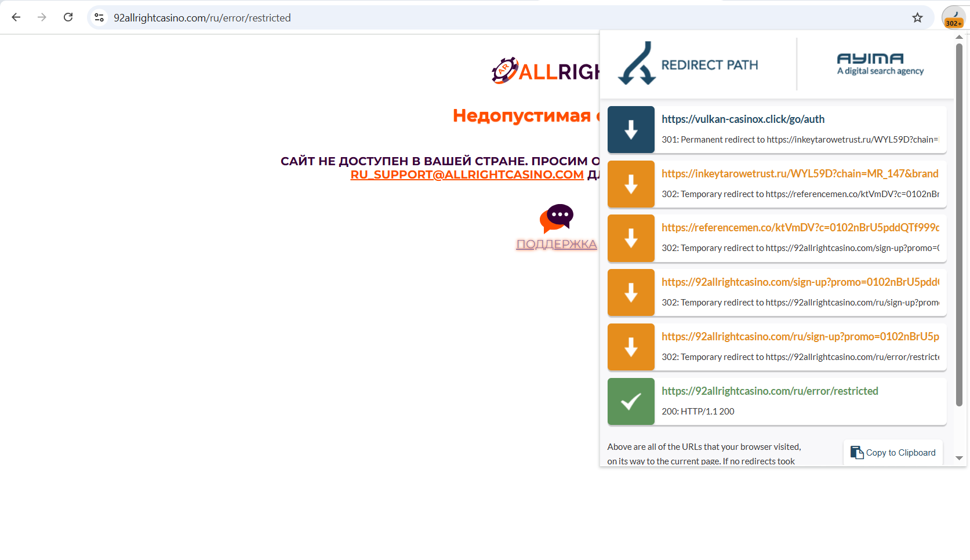Click the popup scrollbar down arrow
Screen dimensions: 970x560
click(959, 458)
